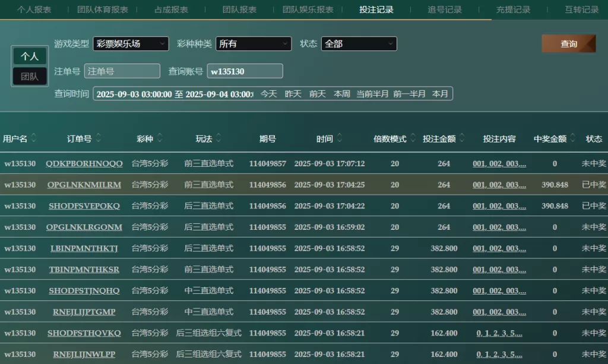Open order RNEJLIJNWLPP
This screenshot has width=608, height=364.
click(x=84, y=354)
